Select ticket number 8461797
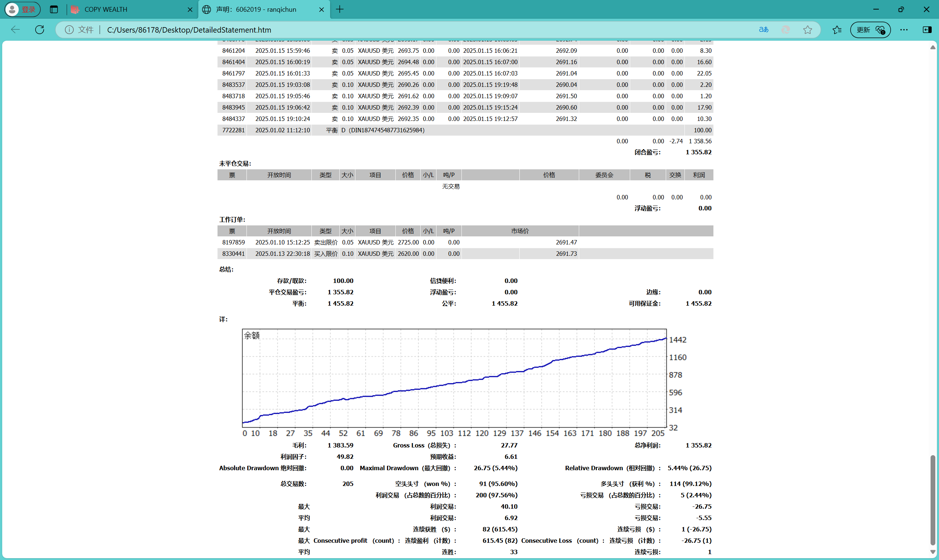This screenshot has height=560, width=939. pos(233,73)
